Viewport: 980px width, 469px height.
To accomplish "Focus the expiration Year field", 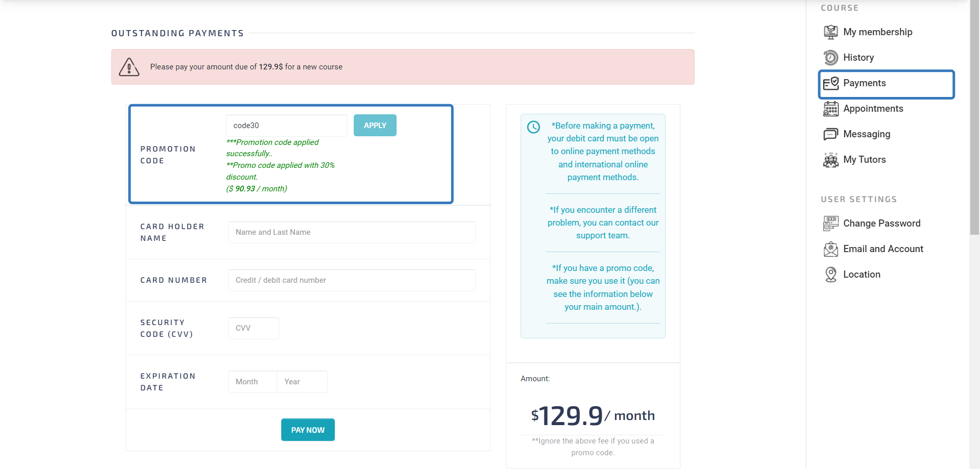I will pyautogui.click(x=302, y=382).
